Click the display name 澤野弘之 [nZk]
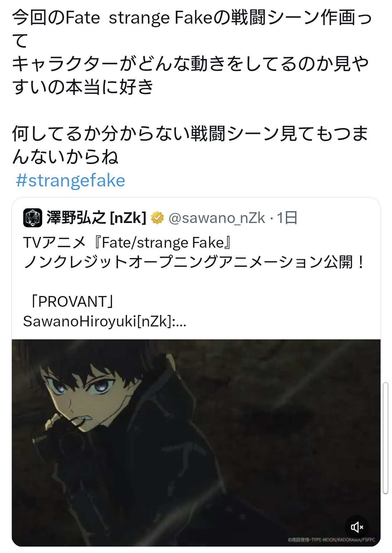 [x=96, y=218]
